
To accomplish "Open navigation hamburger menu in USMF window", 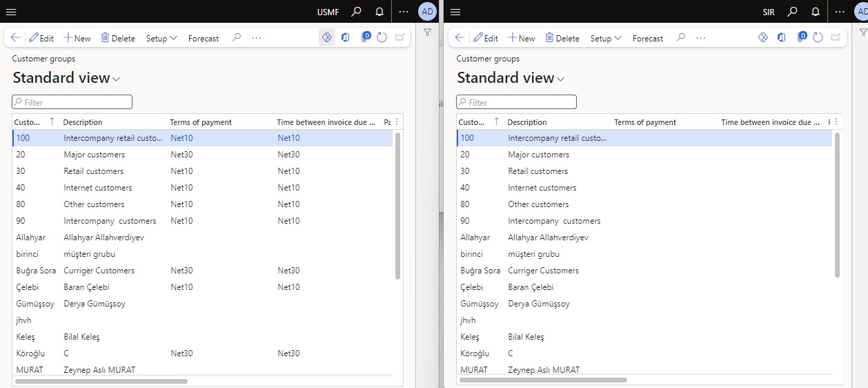I will pos(11,12).
